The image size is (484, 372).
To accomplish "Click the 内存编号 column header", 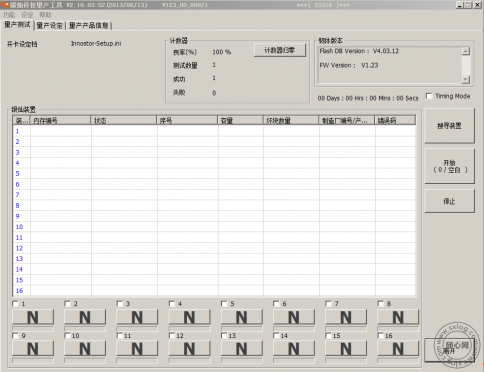I will [x=60, y=120].
